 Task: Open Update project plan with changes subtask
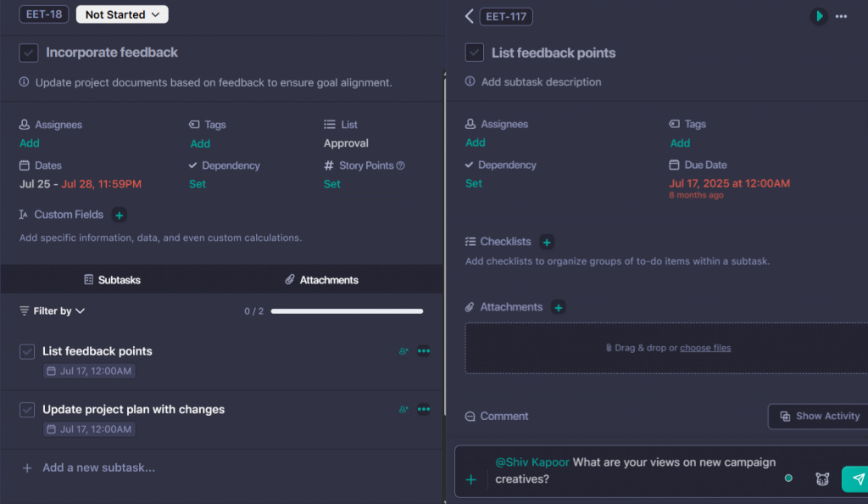point(133,409)
